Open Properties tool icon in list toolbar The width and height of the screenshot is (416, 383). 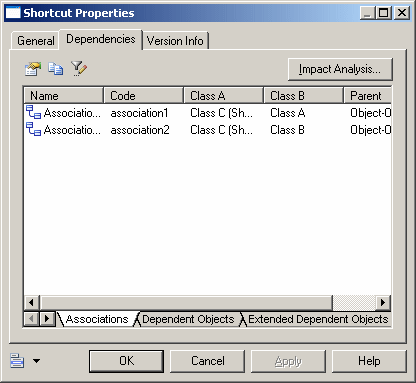coord(33,69)
